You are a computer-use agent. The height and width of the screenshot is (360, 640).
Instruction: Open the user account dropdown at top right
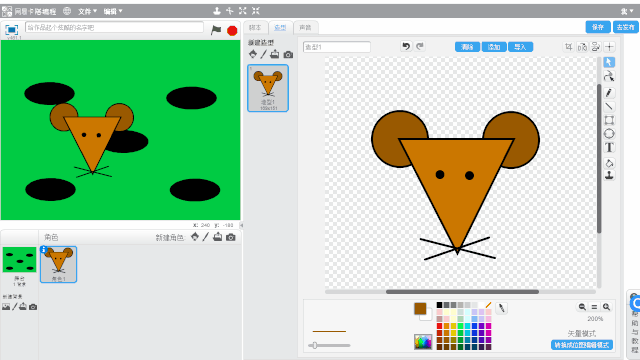[x=627, y=11]
